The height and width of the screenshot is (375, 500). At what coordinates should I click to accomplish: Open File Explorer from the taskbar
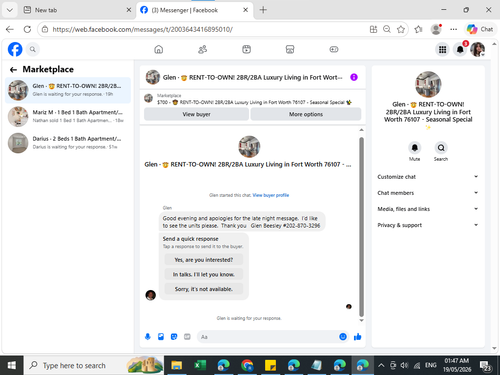click(x=177, y=365)
